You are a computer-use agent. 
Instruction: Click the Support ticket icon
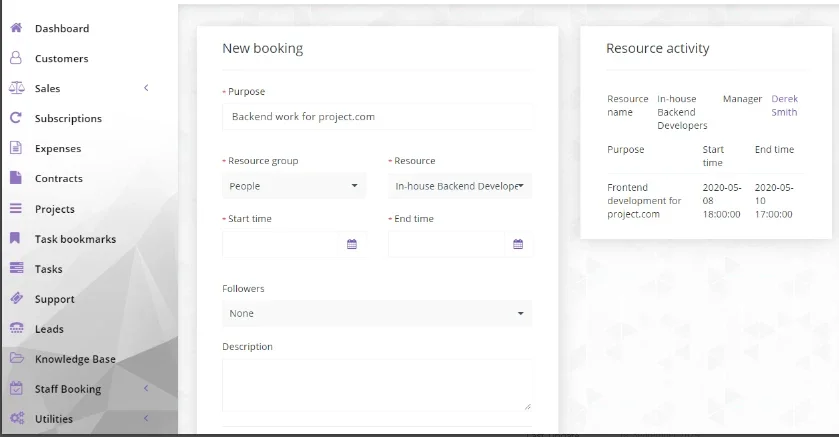click(x=17, y=298)
